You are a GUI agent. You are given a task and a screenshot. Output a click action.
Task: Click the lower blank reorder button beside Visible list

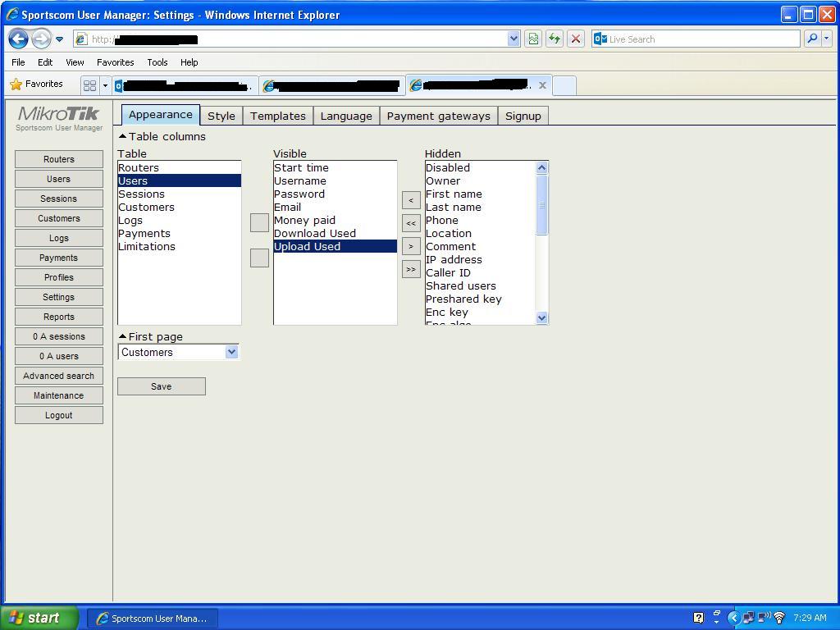pyautogui.click(x=259, y=258)
